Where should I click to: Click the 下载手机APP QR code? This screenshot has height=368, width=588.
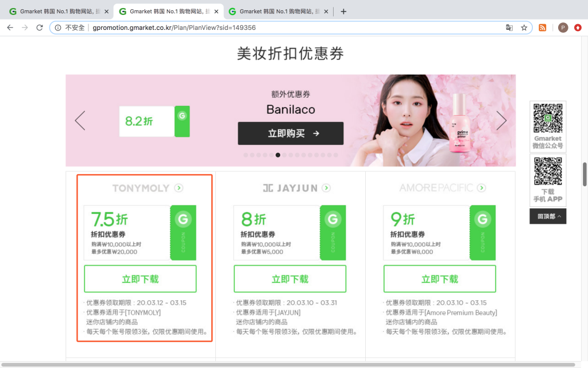tap(548, 171)
